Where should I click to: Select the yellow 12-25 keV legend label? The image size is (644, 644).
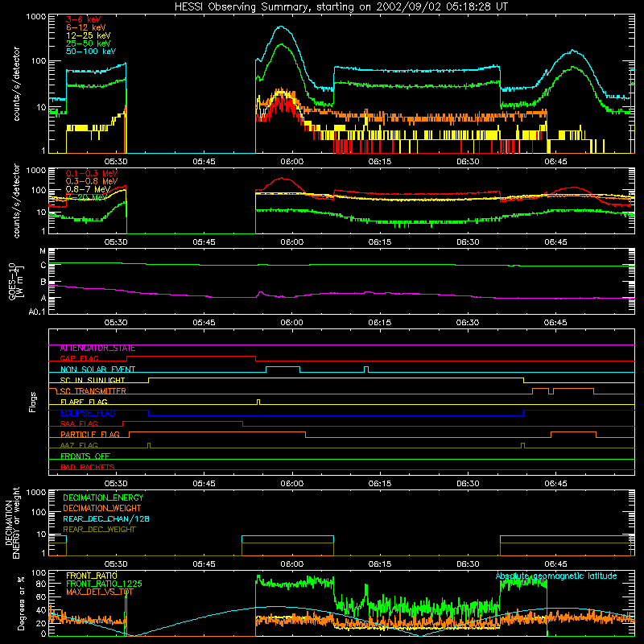click(88, 35)
